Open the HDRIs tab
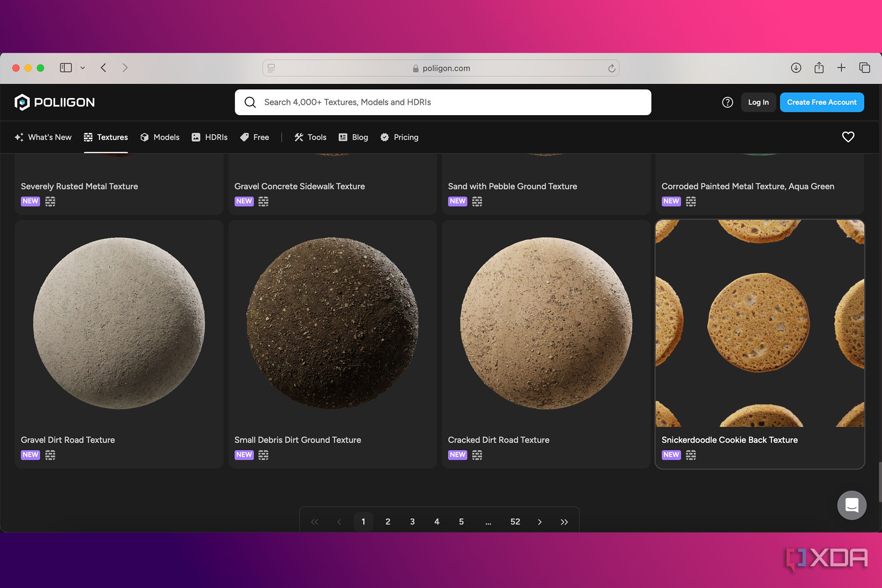 point(209,137)
